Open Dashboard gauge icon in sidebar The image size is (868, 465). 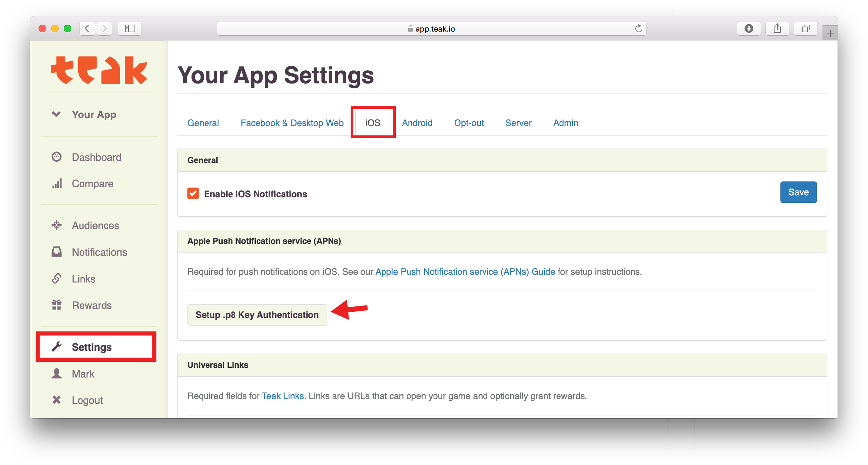click(56, 157)
